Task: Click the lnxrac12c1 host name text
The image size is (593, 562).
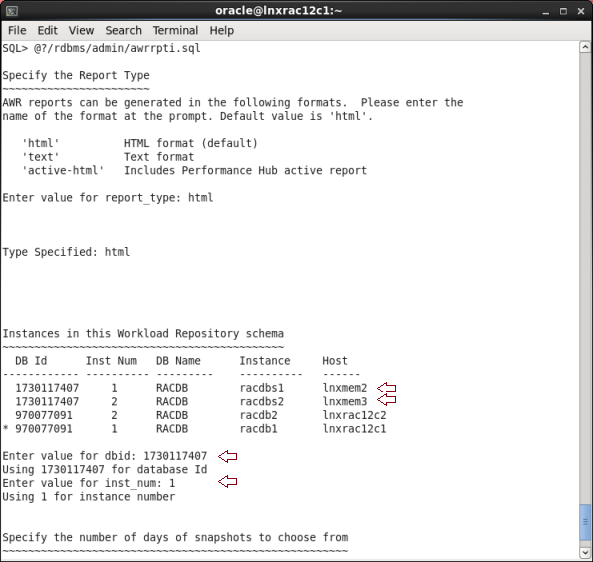Action: tap(354, 429)
